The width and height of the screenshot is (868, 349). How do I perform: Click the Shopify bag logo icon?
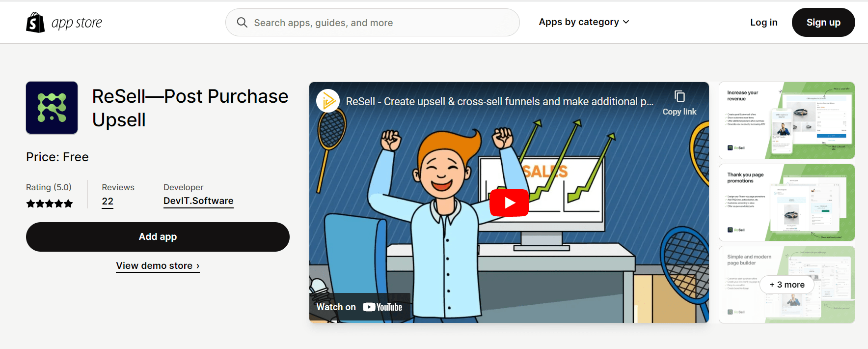coord(35,23)
